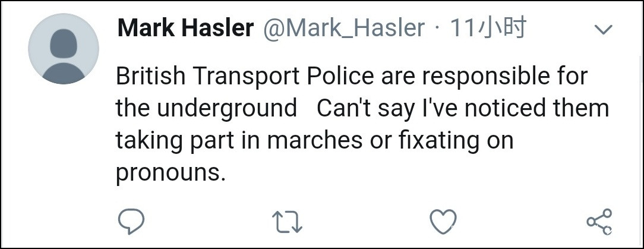Visit the @Mark_Hasler handle

click(x=344, y=28)
